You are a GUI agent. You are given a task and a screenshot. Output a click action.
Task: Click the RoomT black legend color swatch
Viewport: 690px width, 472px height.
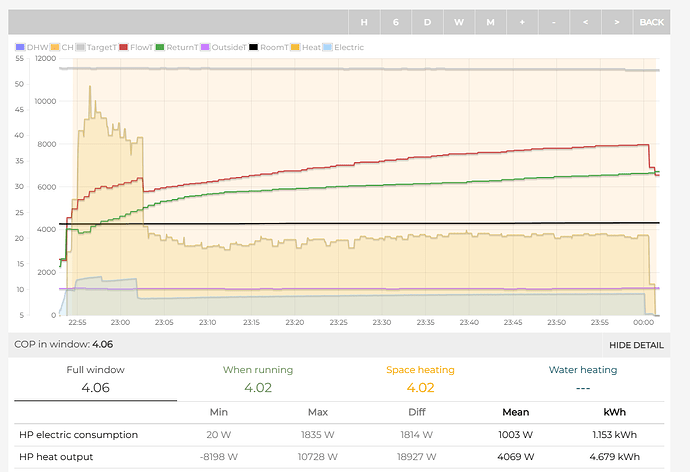(x=254, y=47)
